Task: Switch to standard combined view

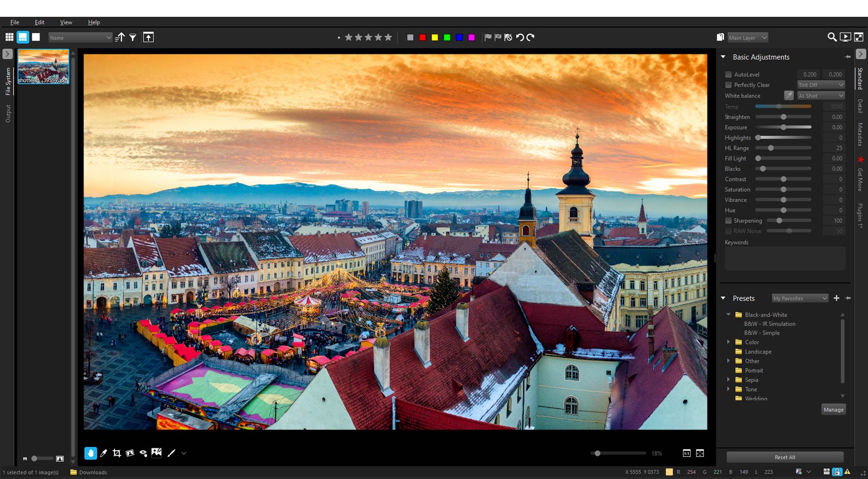Action: point(23,37)
